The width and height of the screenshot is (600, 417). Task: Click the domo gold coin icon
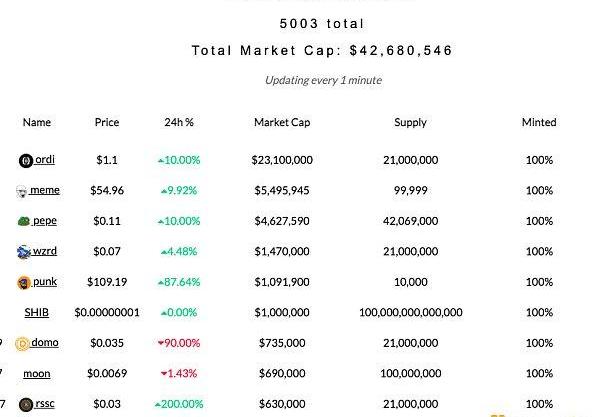click(22, 344)
